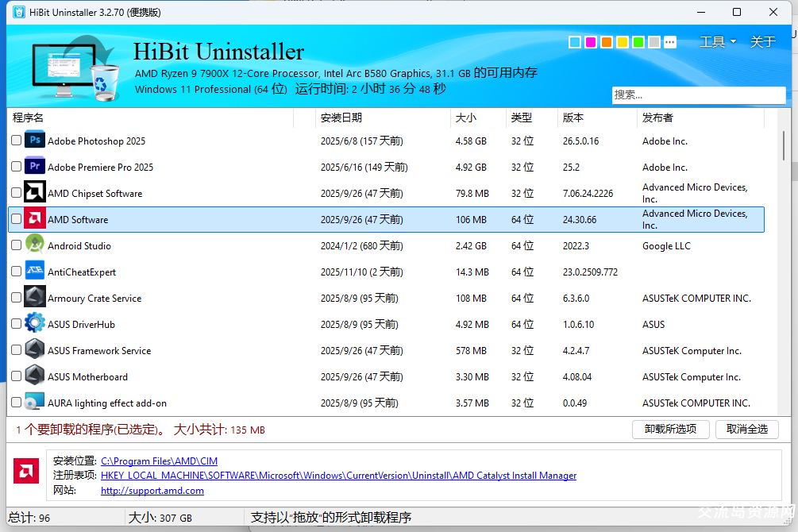The width and height of the screenshot is (798, 532).
Task: Choose the light blue theme swatch
Action: click(575, 42)
